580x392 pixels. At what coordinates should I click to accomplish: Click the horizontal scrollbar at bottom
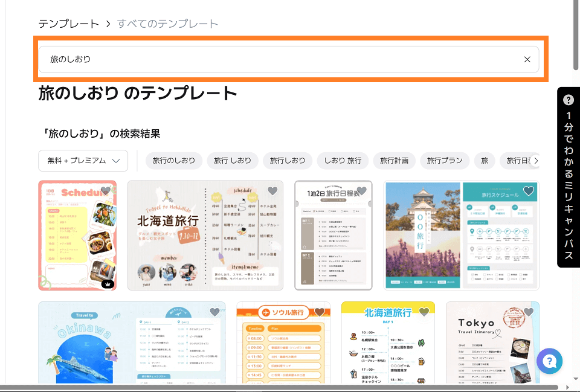tap(278, 387)
